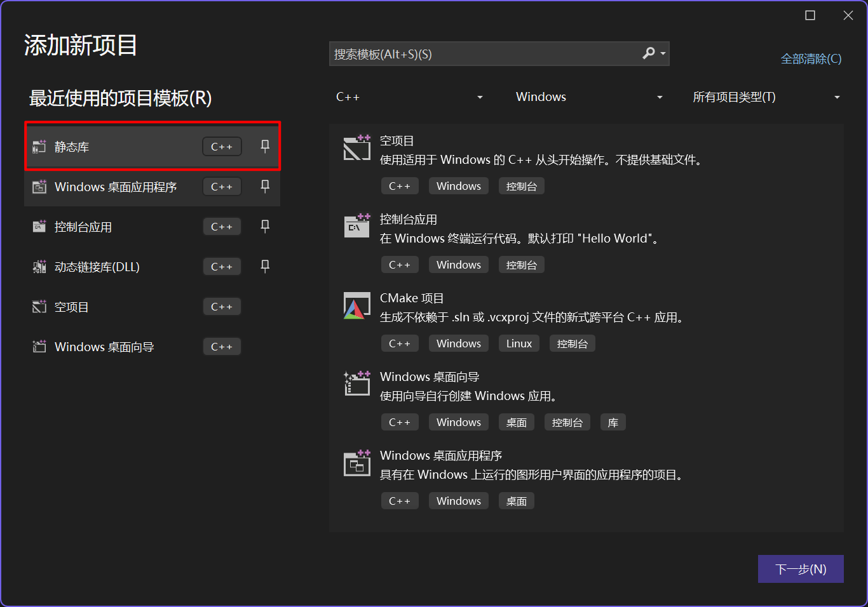
Task: Click Dynamic-Link Library (DLL) icon in recent list
Action: [x=39, y=267]
